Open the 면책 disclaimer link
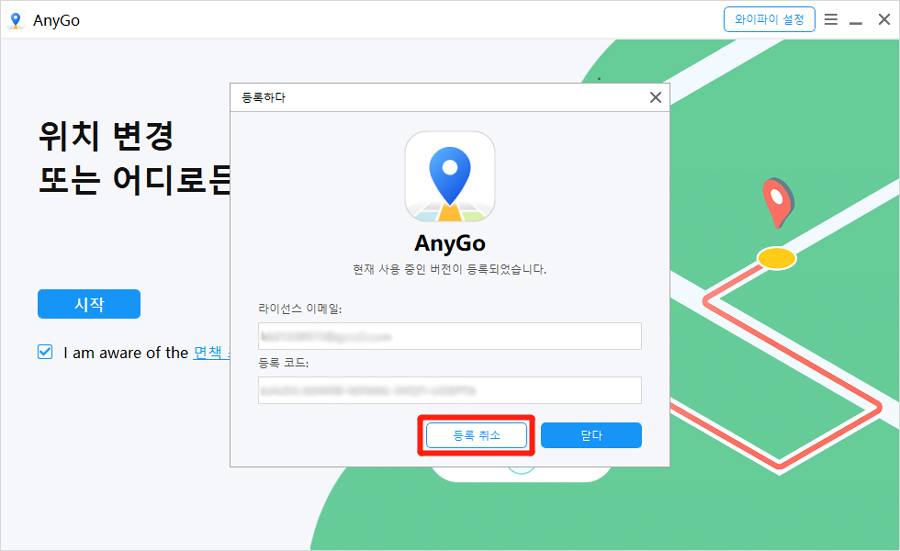 click(x=211, y=352)
